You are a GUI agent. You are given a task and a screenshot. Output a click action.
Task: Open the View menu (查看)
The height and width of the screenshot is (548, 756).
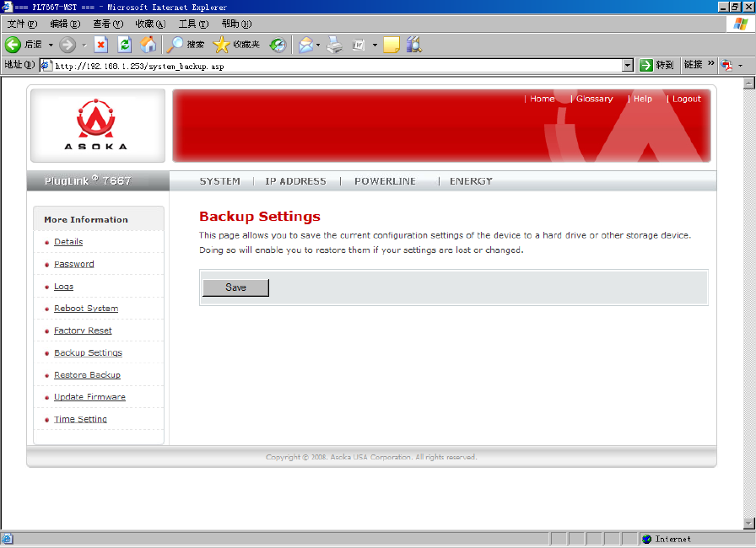(x=108, y=24)
